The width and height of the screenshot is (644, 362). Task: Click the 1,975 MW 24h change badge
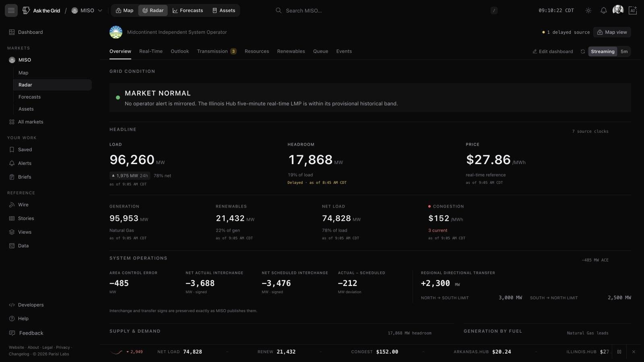click(x=130, y=176)
